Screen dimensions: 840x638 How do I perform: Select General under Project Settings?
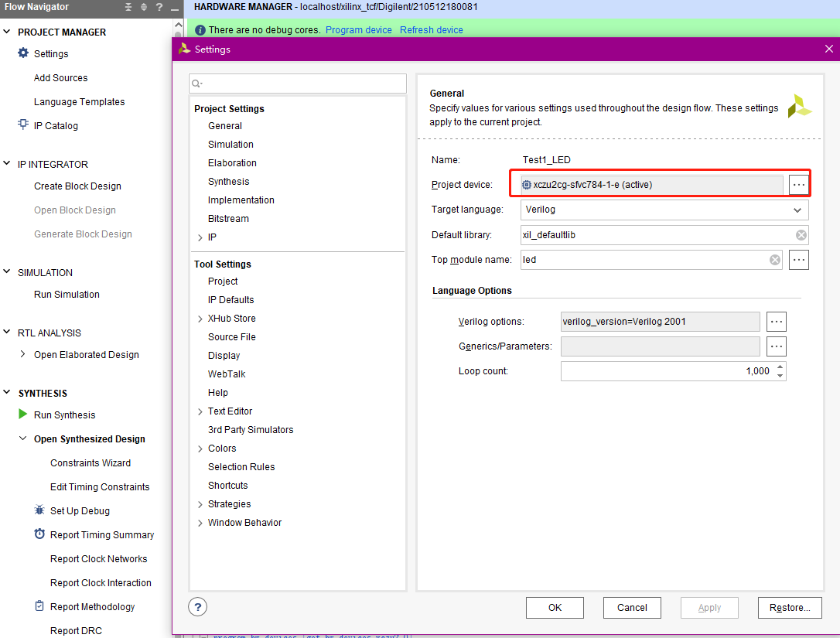pos(225,126)
